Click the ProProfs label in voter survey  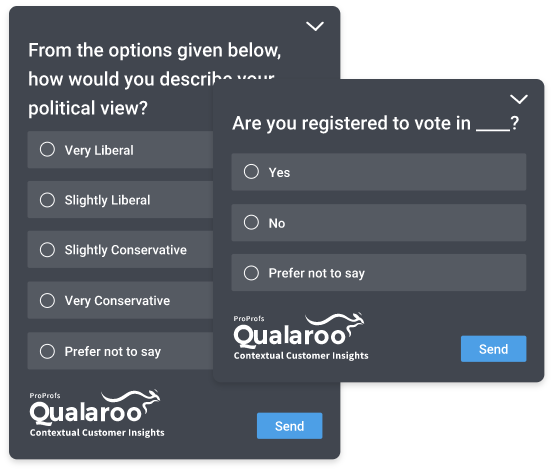pos(249,319)
